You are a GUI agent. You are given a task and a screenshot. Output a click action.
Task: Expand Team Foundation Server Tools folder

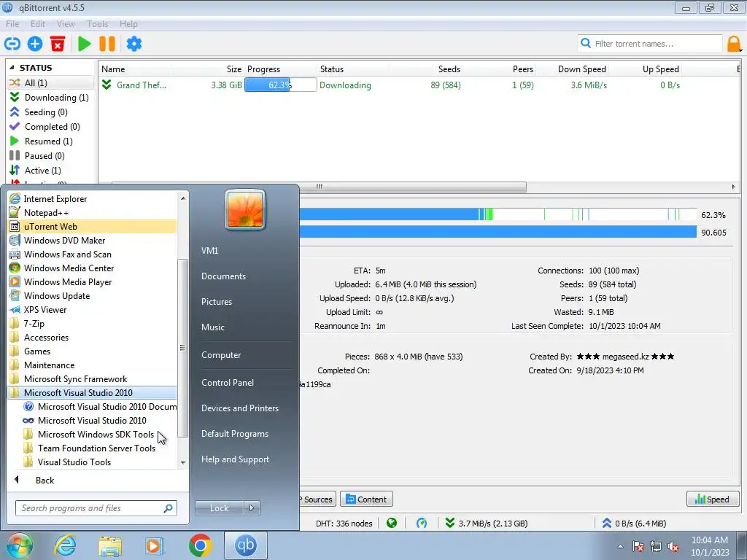(93, 448)
